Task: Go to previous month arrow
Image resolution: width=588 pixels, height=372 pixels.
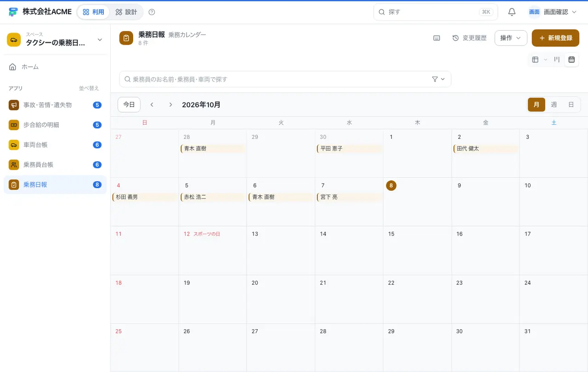Action: (x=152, y=105)
